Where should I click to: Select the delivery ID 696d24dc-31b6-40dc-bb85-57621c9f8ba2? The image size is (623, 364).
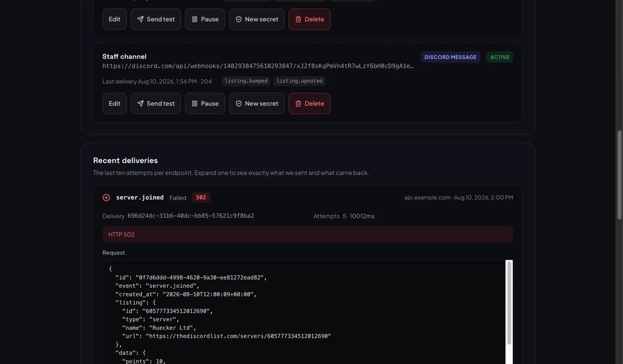(x=191, y=216)
